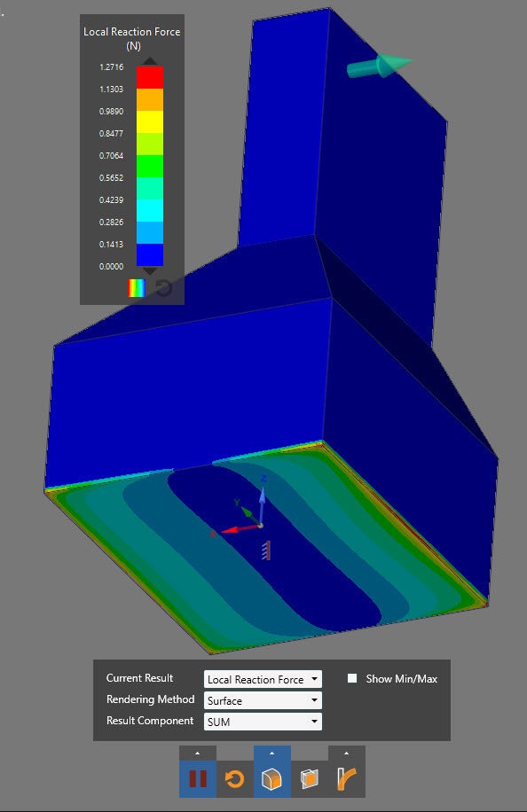The width and height of the screenshot is (527, 812).
Task: Expand options above the pause button
Action: pos(198,753)
